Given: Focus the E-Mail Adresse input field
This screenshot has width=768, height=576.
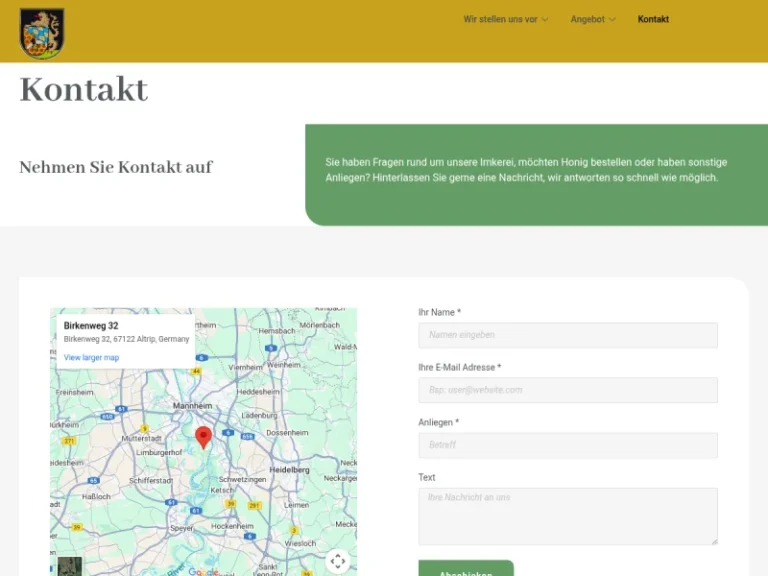Looking at the screenshot, I should (568, 390).
